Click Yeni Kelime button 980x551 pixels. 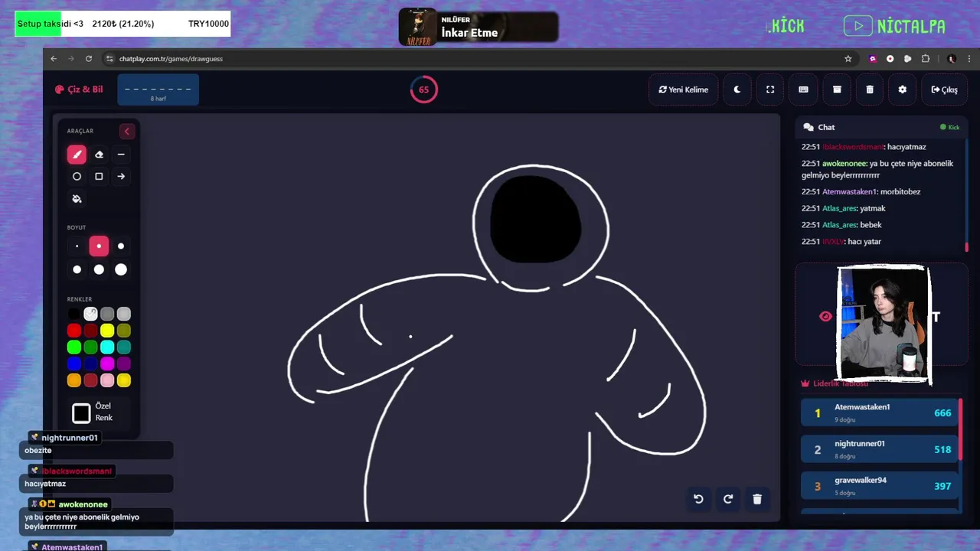[684, 90]
